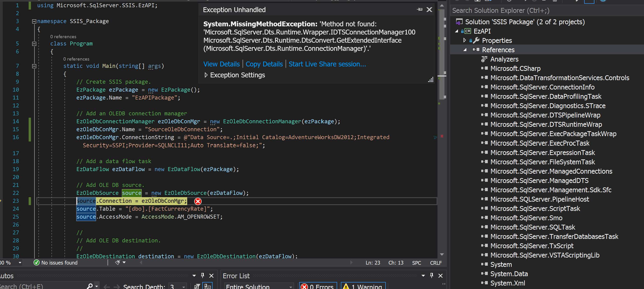Image resolution: width=644 pixels, height=289 pixels.
Task: Open the Entire Solution scope dropdown
Action: pos(291,286)
